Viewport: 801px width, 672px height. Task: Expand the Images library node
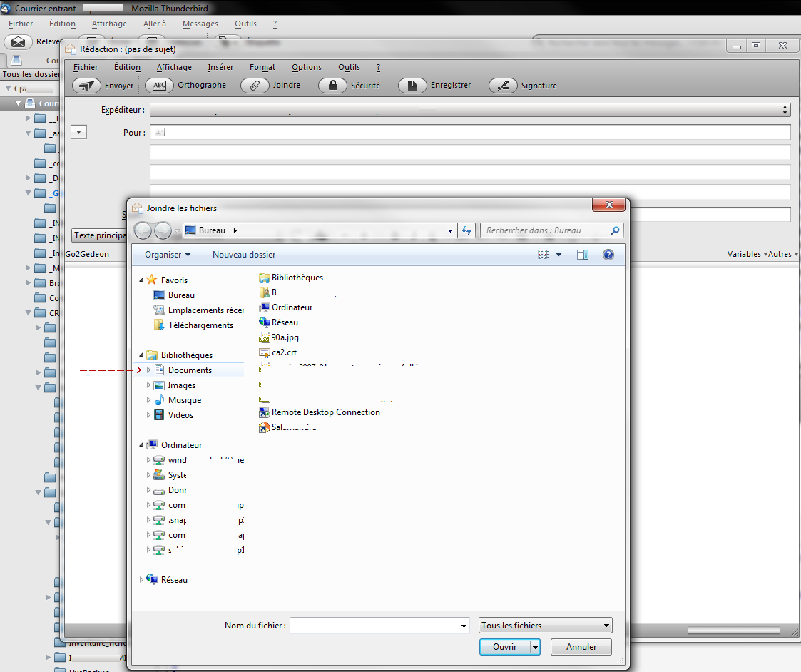149,385
